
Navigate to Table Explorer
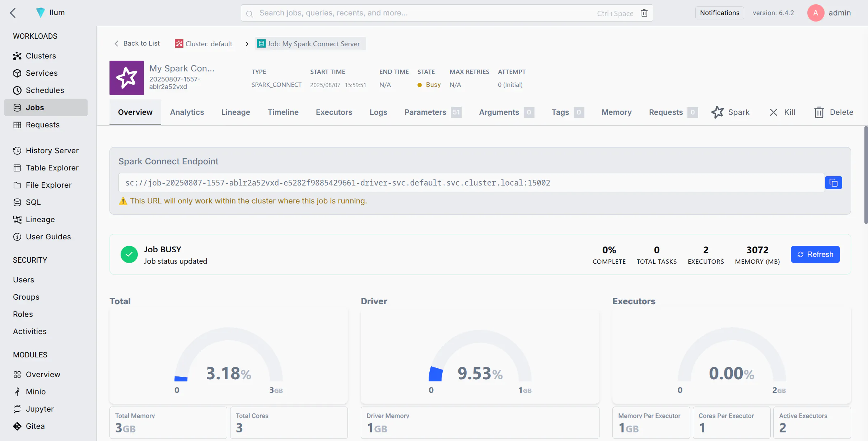(52, 168)
